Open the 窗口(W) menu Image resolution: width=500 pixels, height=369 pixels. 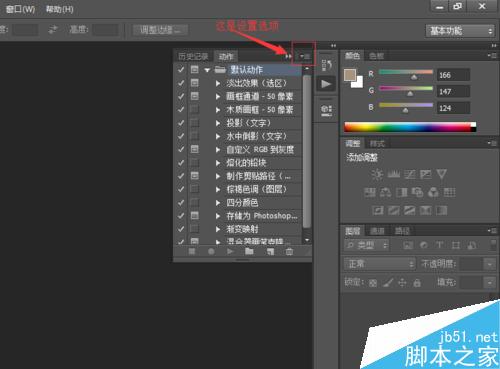pyautogui.click(x=20, y=9)
